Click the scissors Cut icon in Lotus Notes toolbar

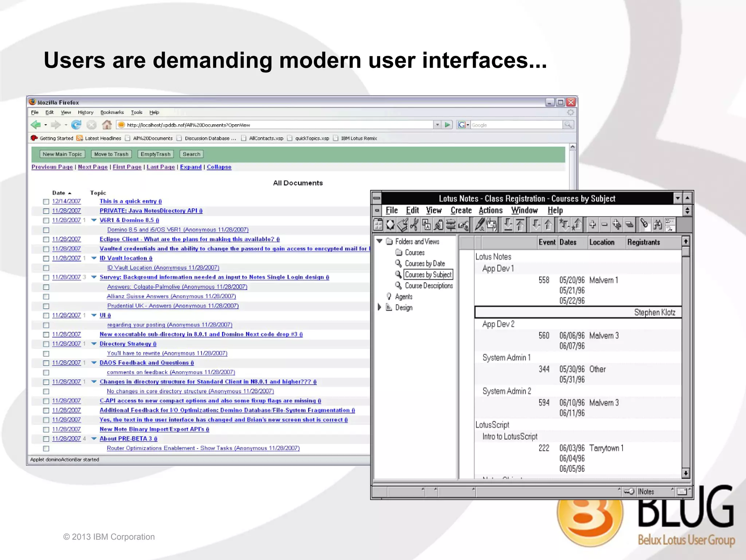(414, 225)
